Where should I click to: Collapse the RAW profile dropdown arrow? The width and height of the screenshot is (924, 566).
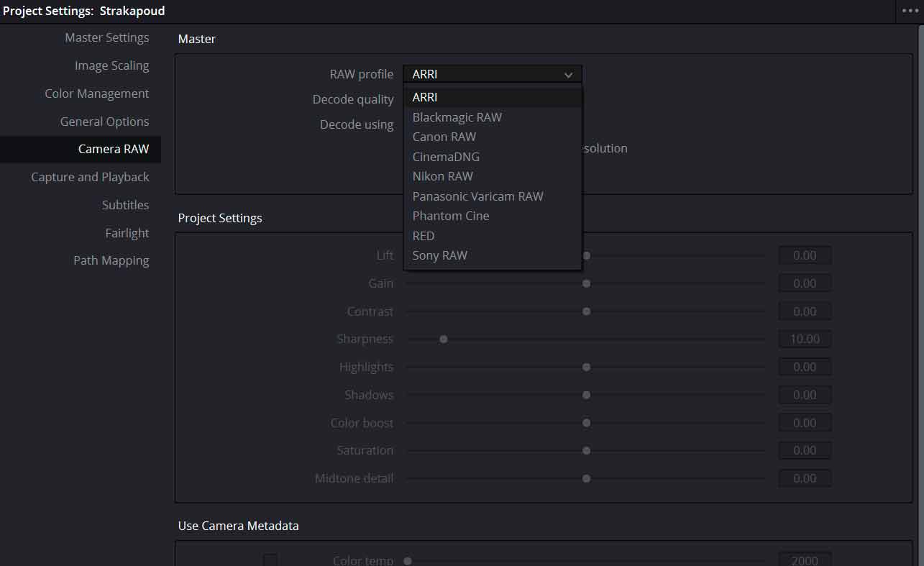(568, 75)
